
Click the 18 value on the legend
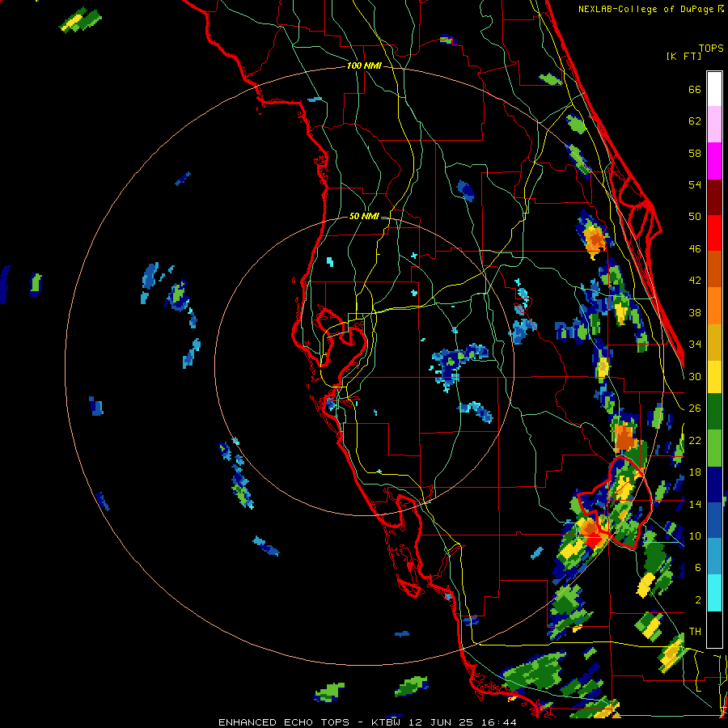(x=695, y=472)
